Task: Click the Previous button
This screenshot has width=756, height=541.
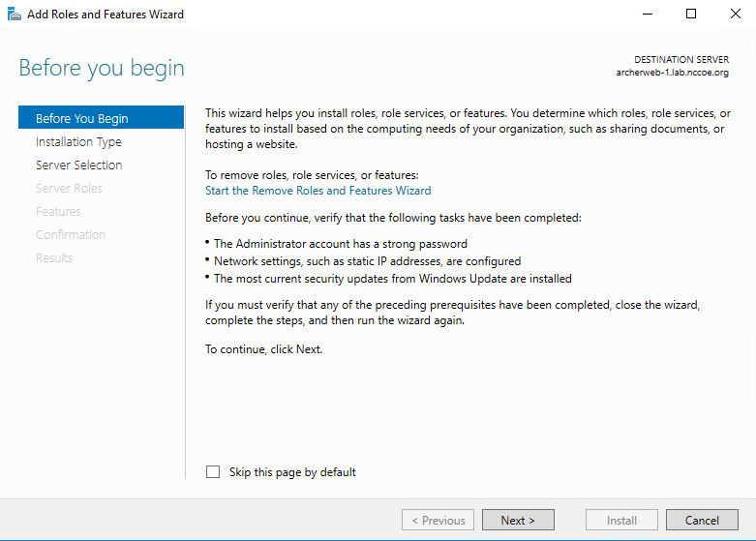Action: pos(438,520)
